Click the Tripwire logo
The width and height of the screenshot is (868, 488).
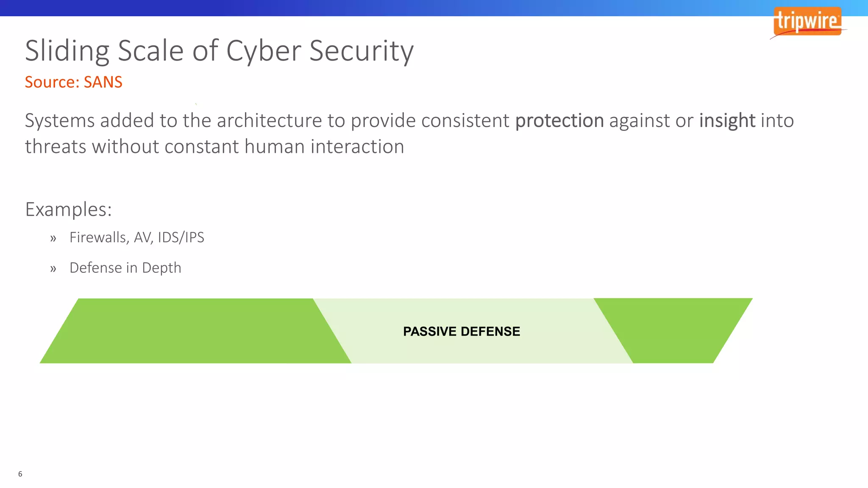click(807, 22)
